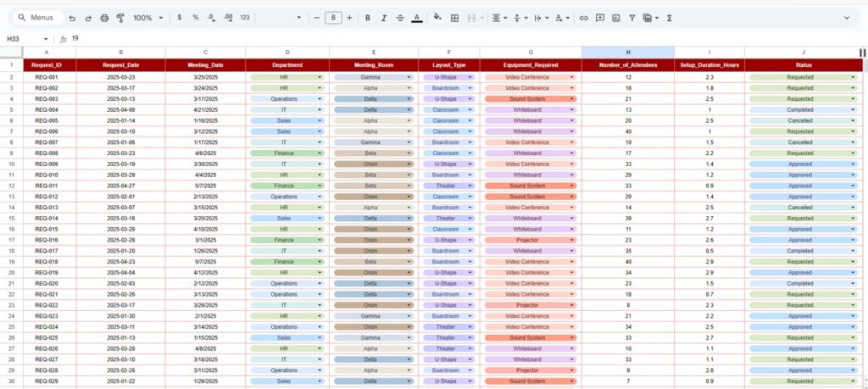Toggle bold formatting

368,18
